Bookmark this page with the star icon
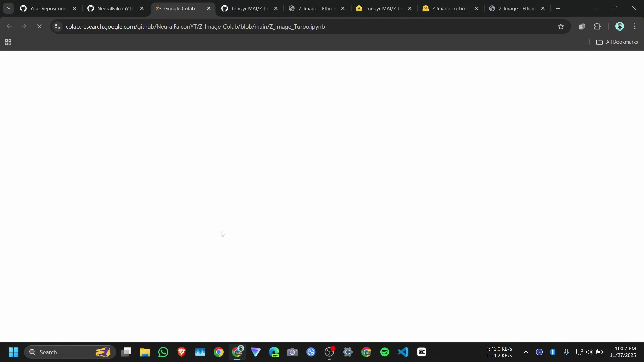 (561, 26)
